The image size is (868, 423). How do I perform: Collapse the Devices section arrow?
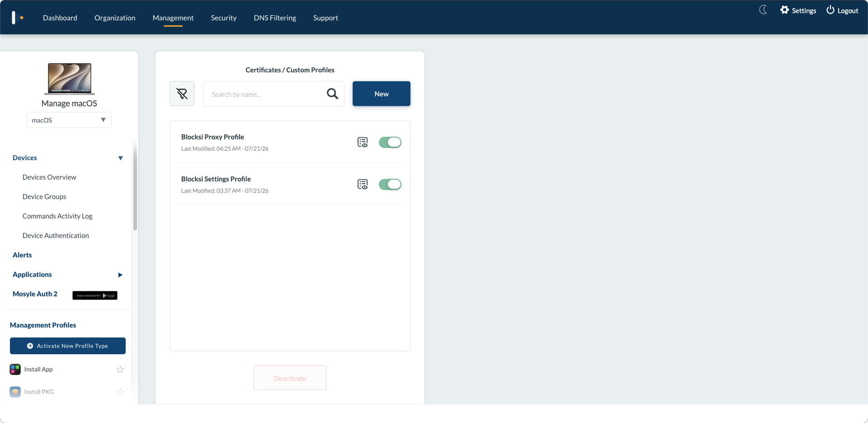click(x=121, y=158)
